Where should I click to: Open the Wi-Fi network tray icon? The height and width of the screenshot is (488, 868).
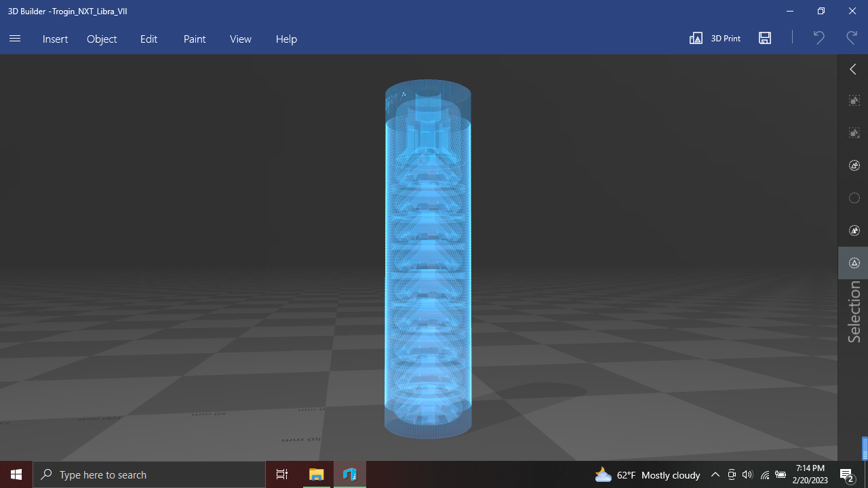click(x=765, y=474)
